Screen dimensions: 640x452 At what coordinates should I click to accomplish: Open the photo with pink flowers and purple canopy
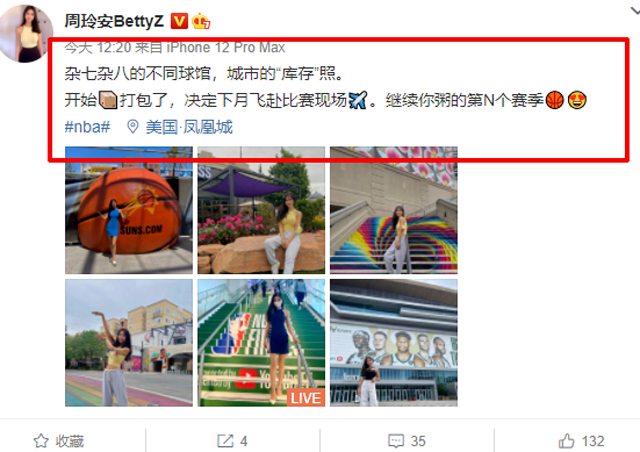point(261,210)
